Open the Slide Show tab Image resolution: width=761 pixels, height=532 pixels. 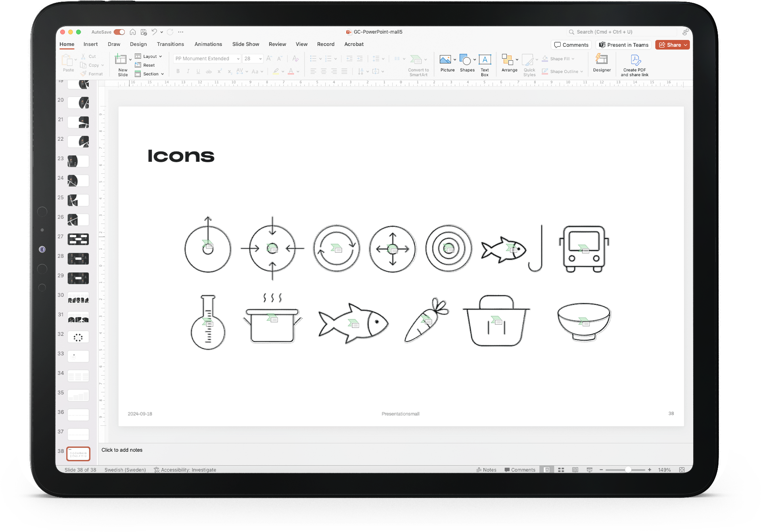[246, 44]
